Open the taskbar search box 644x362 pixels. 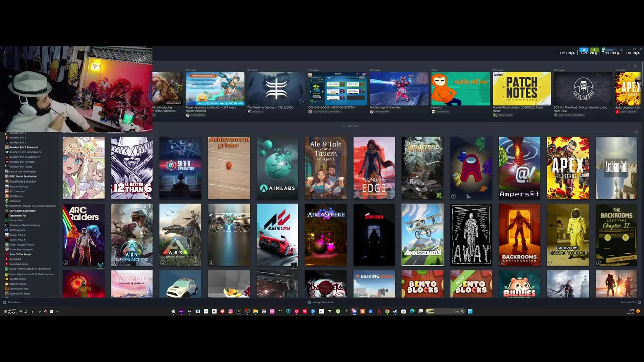pyautogui.click(x=445, y=311)
